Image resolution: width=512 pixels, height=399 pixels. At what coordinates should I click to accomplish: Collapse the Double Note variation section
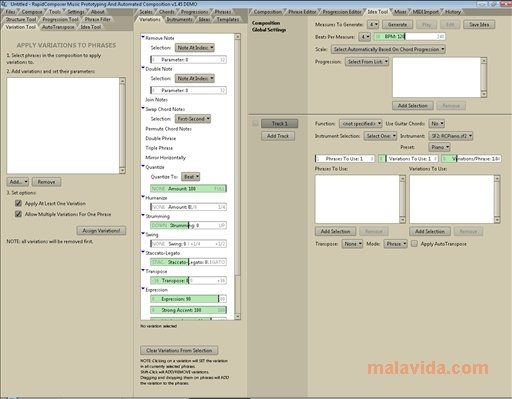143,68
